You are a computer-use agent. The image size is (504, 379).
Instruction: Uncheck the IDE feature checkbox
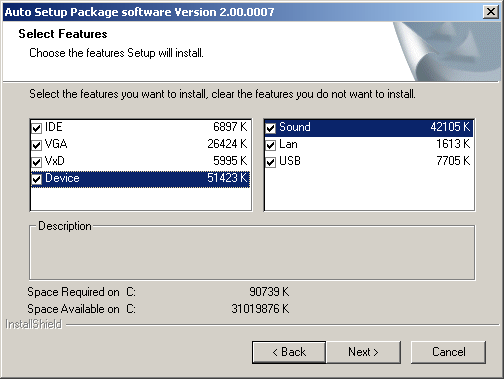point(36,128)
